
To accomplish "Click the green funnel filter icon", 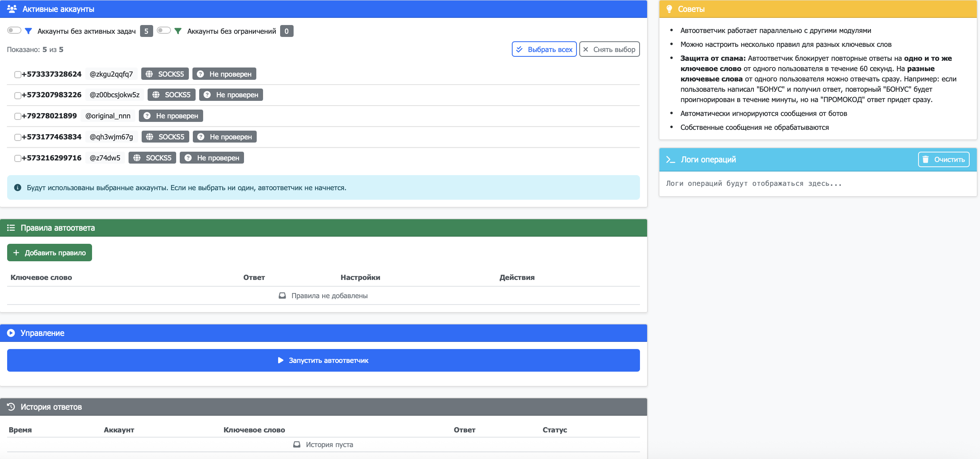I will (178, 31).
